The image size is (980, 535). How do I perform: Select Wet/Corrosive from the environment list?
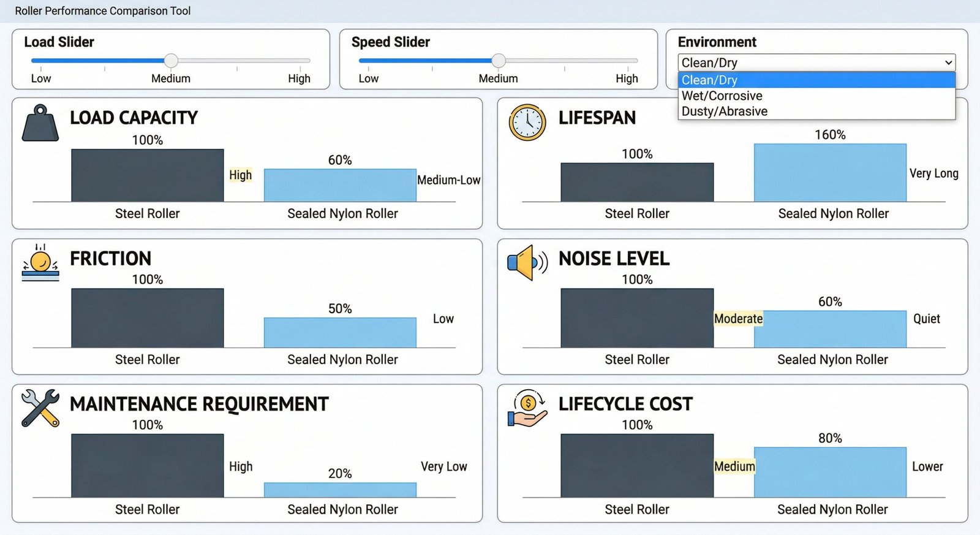[722, 96]
